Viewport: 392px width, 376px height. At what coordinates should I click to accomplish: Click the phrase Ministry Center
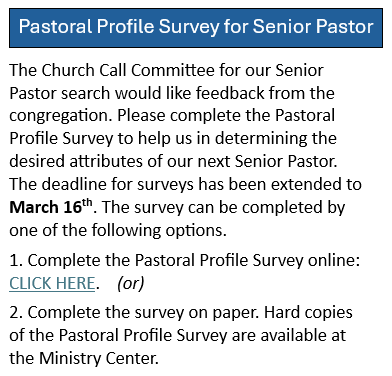tap(98, 358)
